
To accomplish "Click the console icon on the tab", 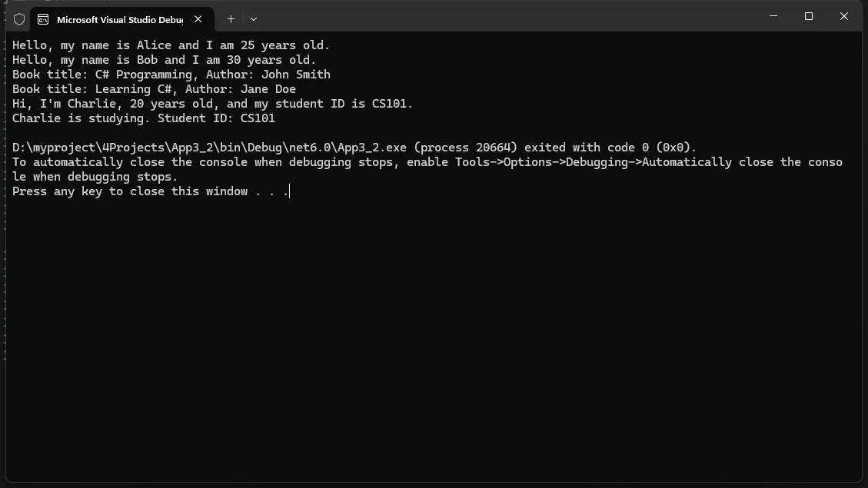I will (x=43, y=19).
